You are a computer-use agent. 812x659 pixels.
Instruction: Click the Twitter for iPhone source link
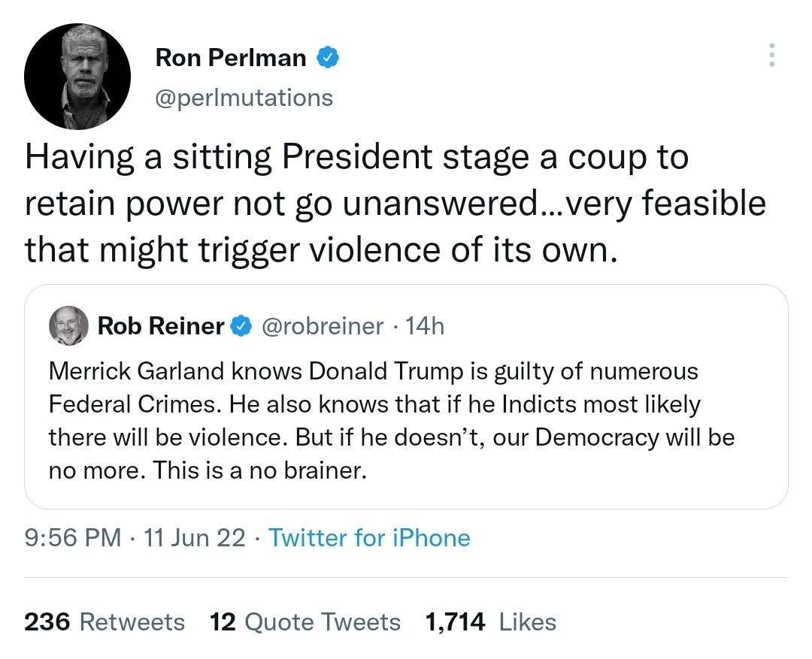(x=370, y=538)
